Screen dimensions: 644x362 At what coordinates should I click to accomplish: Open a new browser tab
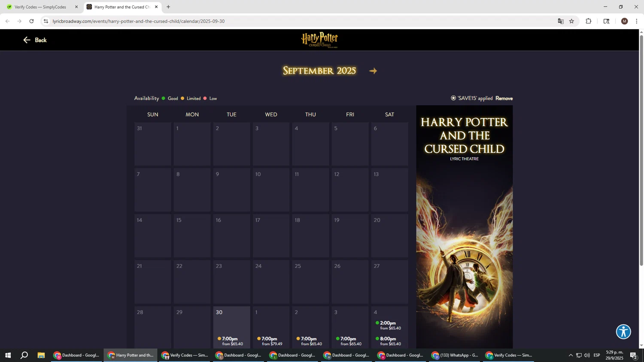point(168,7)
